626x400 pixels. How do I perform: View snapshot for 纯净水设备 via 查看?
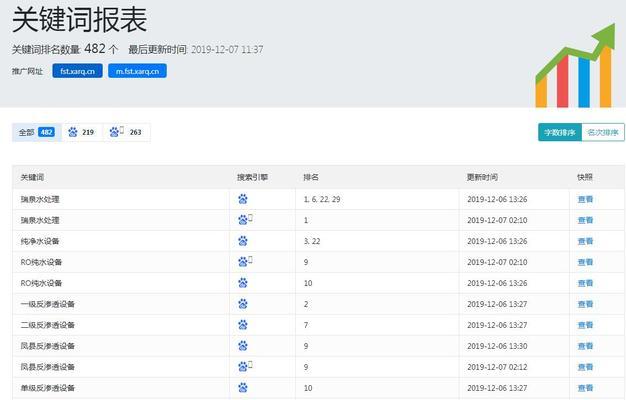(x=585, y=241)
